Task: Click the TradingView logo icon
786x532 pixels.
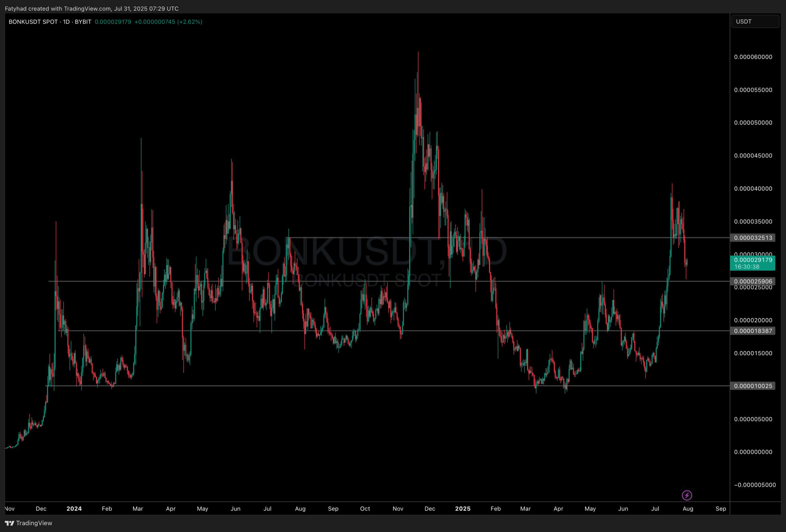Action: (x=10, y=523)
